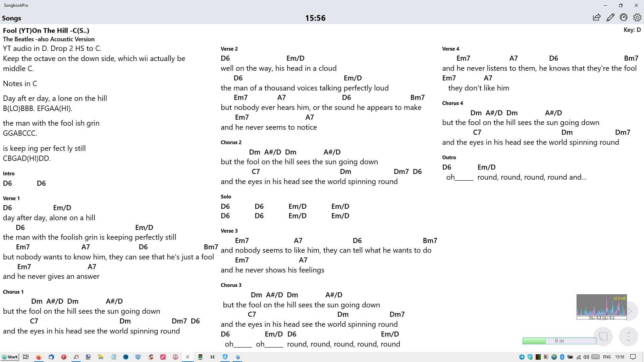This screenshot has width=644, height=362.
Task: Click the Verse 2 section heading
Action: click(229, 49)
